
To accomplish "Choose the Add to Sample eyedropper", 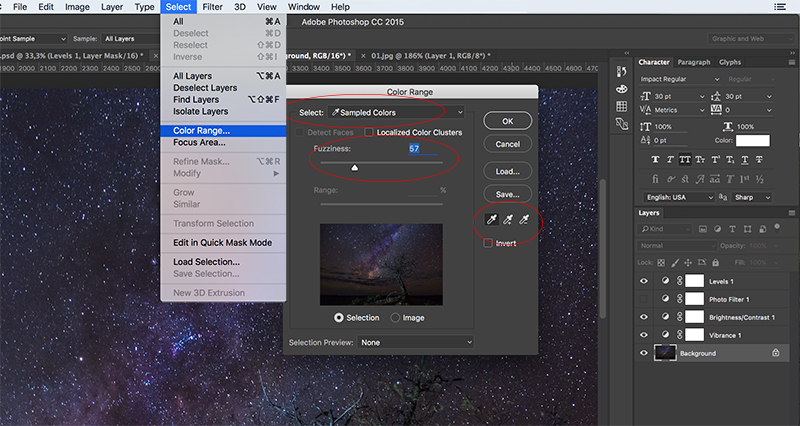I will (508, 219).
